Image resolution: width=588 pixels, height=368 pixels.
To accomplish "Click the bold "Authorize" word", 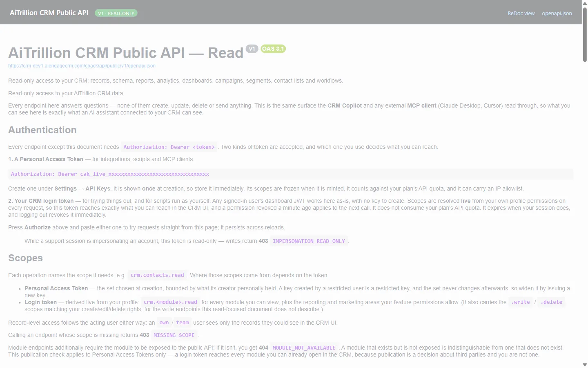I will [x=38, y=227].
